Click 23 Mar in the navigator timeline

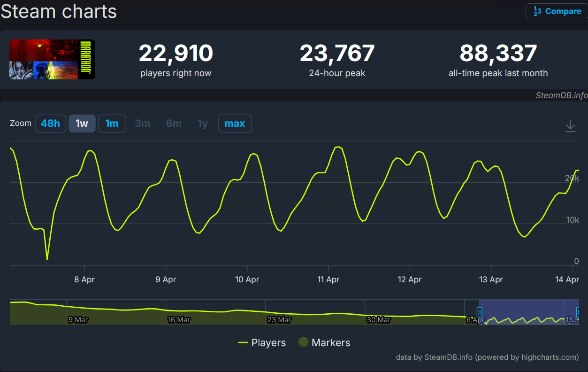[279, 320]
